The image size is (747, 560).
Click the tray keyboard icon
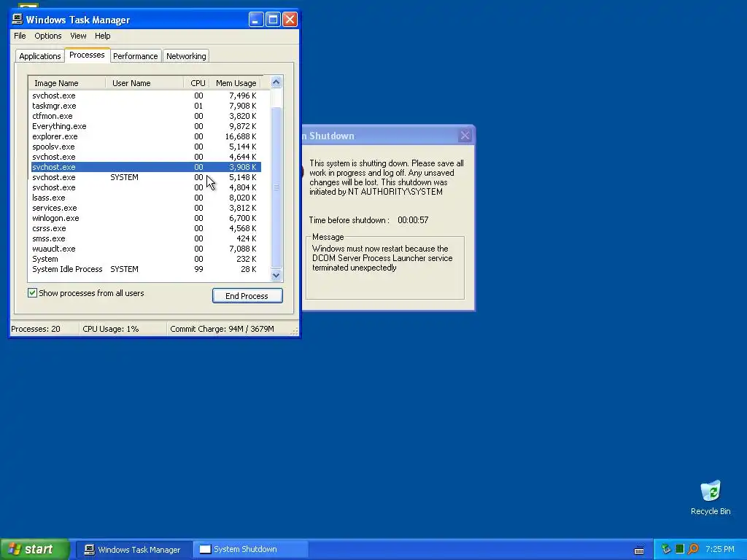tap(639, 551)
